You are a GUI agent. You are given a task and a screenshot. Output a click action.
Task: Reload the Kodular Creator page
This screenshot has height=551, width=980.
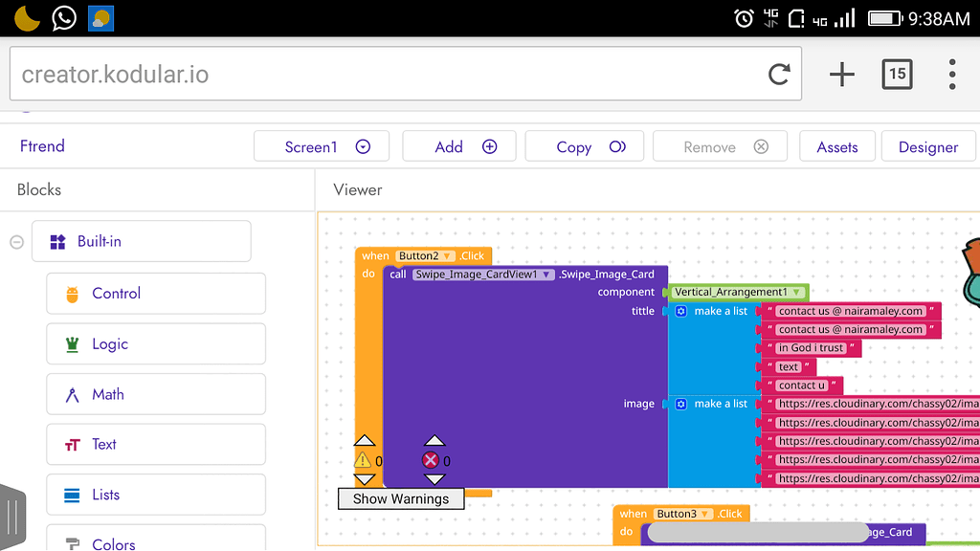pyautogui.click(x=778, y=74)
